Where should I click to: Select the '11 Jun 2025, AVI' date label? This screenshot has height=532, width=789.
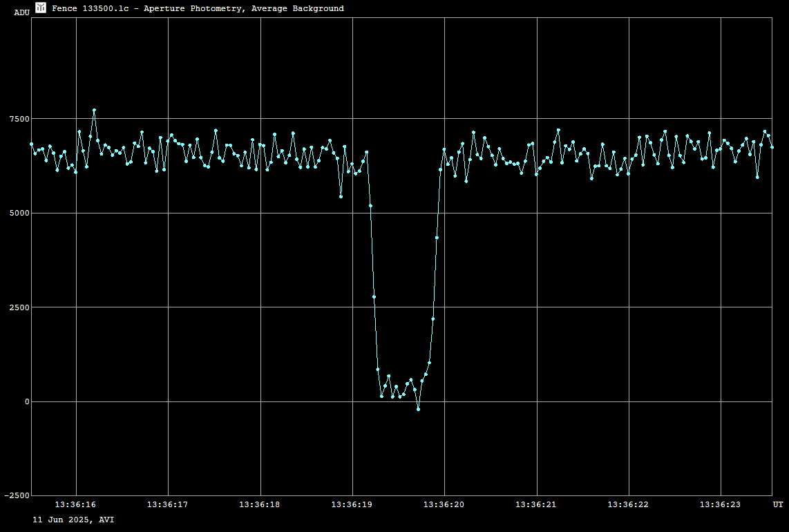click(73, 519)
